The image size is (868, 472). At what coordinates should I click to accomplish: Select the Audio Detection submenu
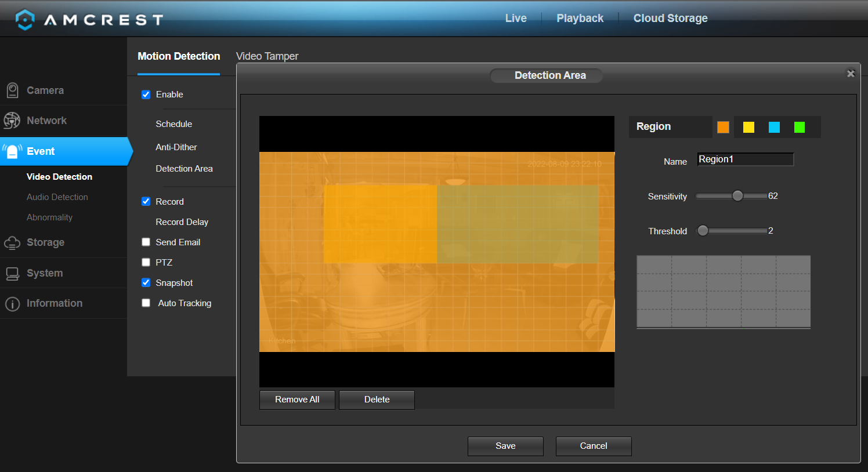click(x=57, y=197)
